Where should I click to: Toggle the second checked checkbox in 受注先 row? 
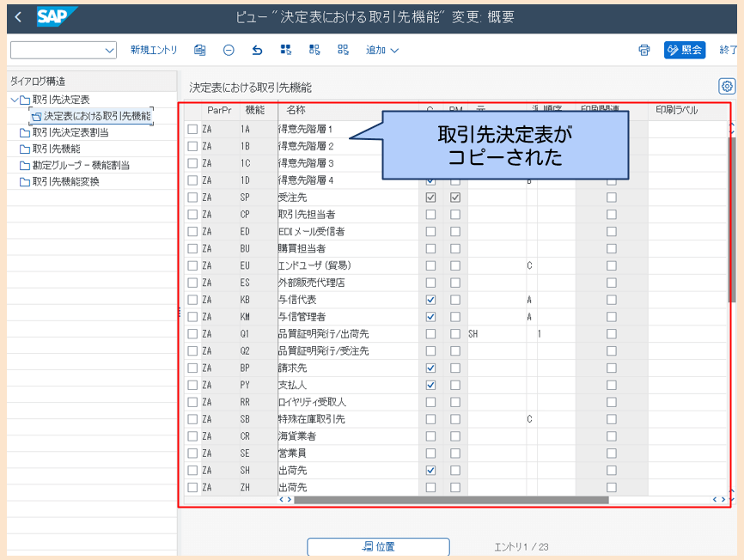(455, 198)
